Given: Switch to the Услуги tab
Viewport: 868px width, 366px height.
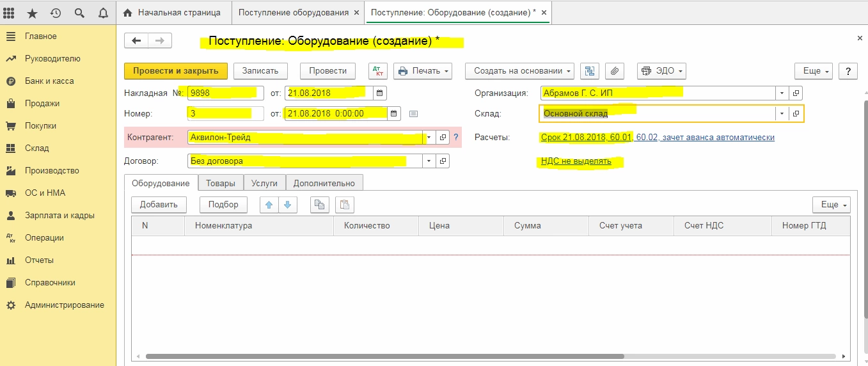Looking at the screenshot, I should tap(264, 183).
